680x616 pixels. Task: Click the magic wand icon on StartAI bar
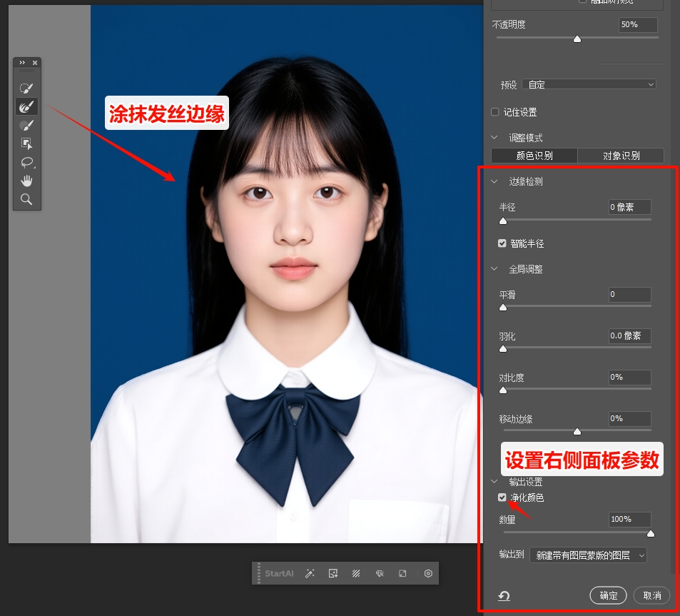click(x=308, y=573)
